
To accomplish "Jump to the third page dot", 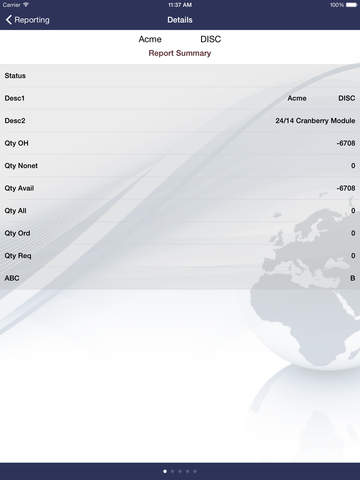I will 180,471.
